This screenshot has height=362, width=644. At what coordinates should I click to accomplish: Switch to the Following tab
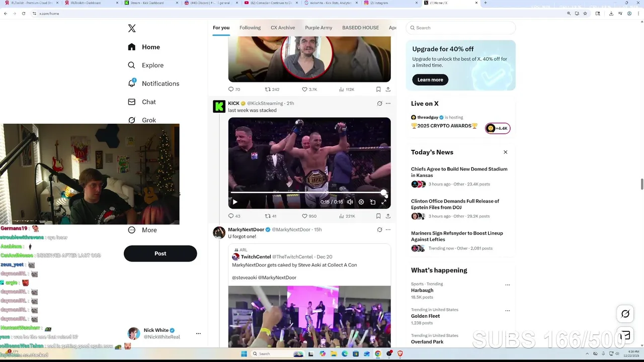[250, 28]
